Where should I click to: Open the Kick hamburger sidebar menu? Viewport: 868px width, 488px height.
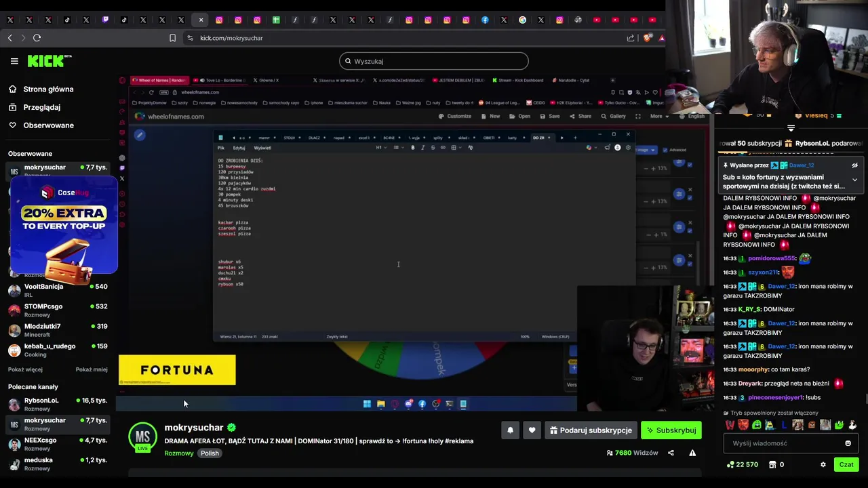[x=14, y=61]
